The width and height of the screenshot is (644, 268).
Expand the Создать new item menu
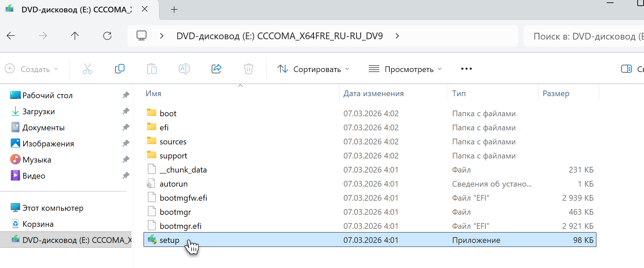coord(32,69)
